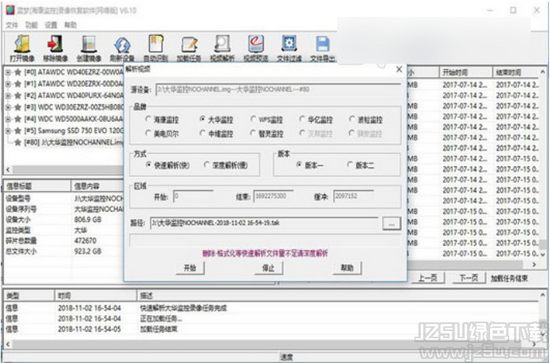Click the 帮助 help button in the dialog
Image resolution: width=550 pixels, height=363 pixels.
(x=347, y=268)
